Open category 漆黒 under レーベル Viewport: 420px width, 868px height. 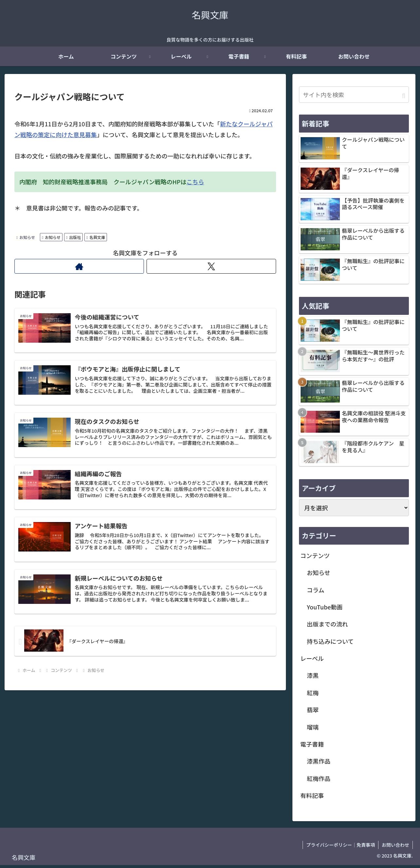[x=313, y=676]
